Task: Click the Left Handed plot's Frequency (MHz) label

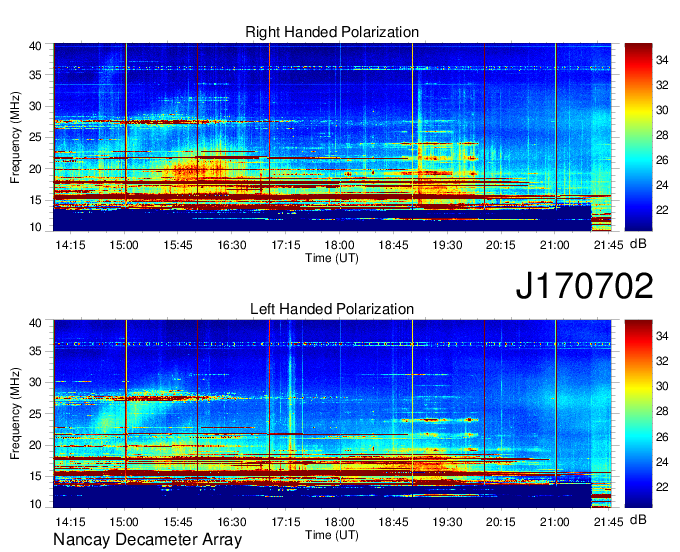Action: [x=15, y=414]
